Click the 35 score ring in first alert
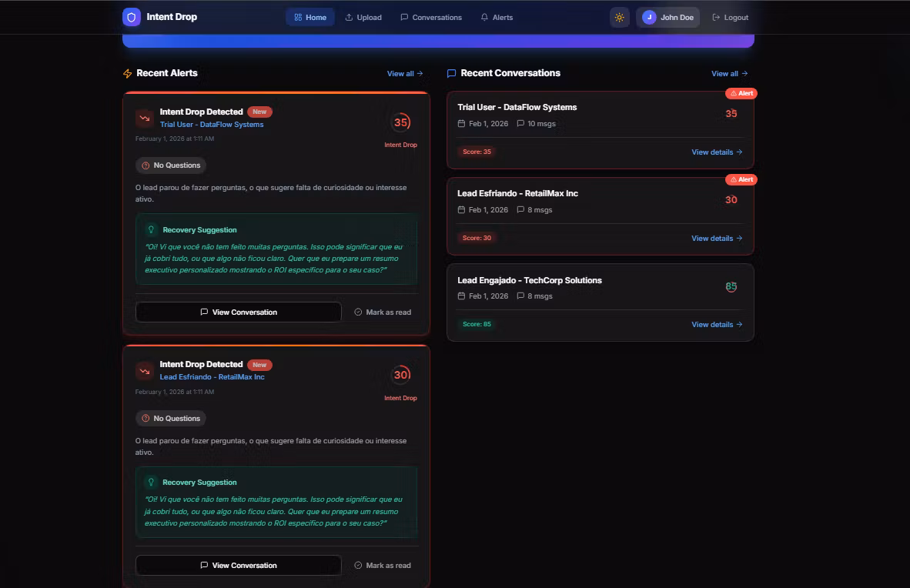Viewport: 910px width, 588px height. pos(400,122)
